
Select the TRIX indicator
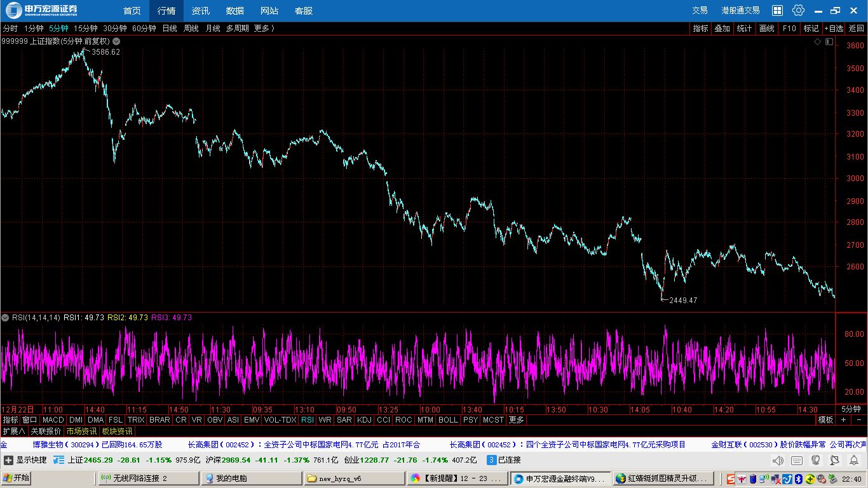click(x=136, y=420)
